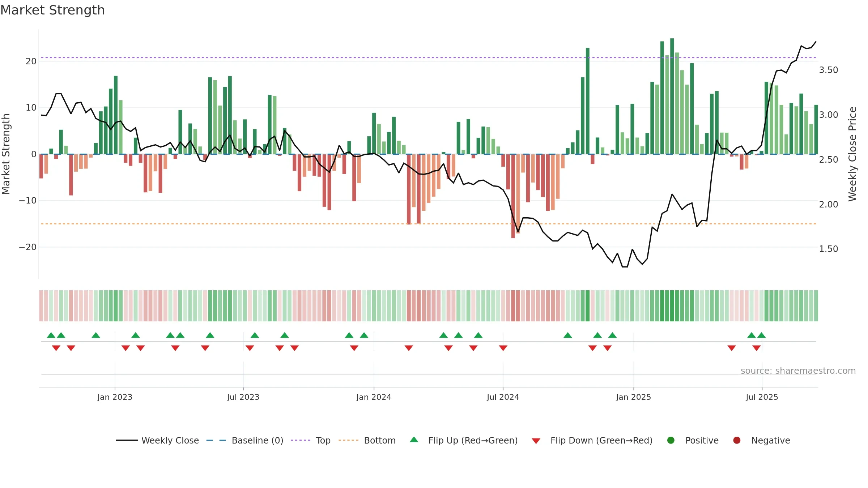The image size is (868, 488).
Task: Click the green Positive circle icon
Action: coord(671,440)
